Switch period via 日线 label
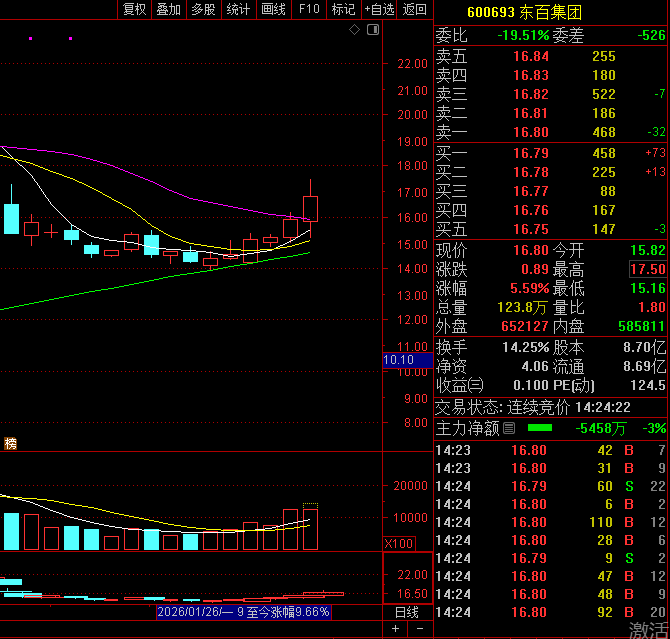This screenshot has height=639, width=670. click(x=407, y=612)
